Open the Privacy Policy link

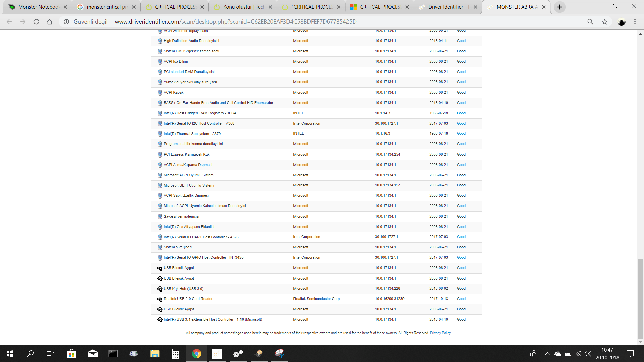pyautogui.click(x=440, y=333)
